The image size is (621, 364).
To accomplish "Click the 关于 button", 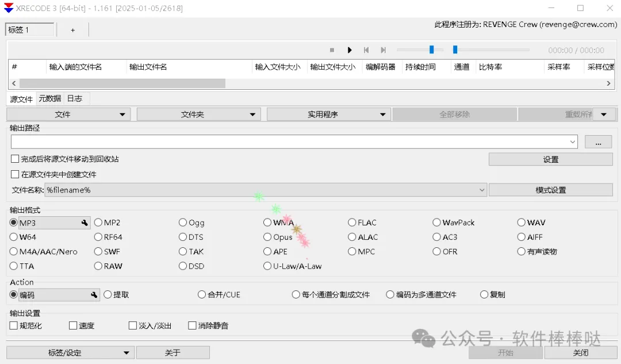I will (x=172, y=352).
